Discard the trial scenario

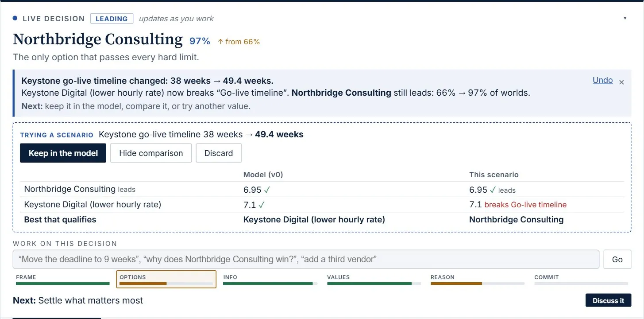219,153
